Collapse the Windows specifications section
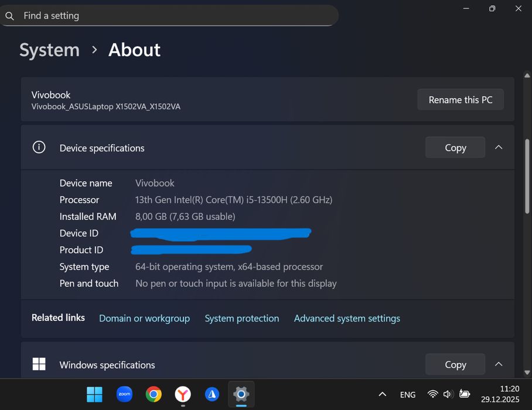This screenshot has height=410, width=532. [x=499, y=364]
